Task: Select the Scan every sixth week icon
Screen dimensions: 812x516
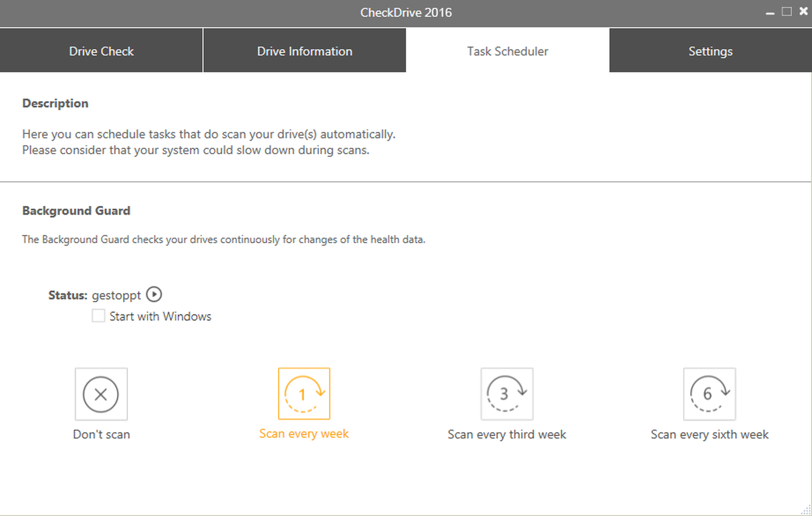Action: point(710,394)
